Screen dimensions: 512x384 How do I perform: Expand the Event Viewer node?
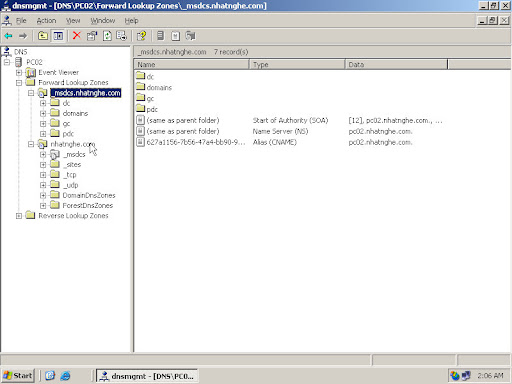(19, 72)
